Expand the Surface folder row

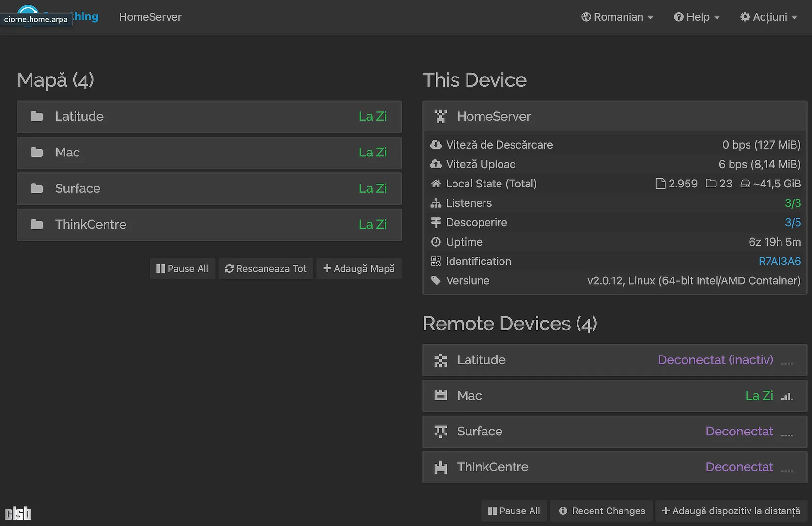click(209, 188)
